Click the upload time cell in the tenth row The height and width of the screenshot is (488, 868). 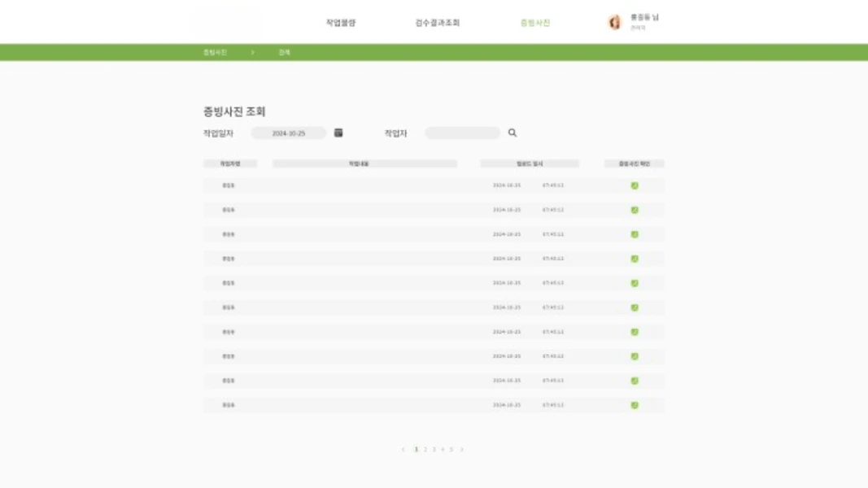point(552,405)
